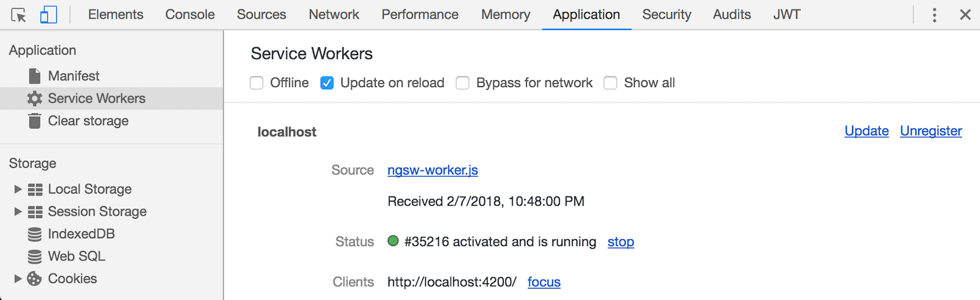Enable the Offline checkbox

[257, 83]
